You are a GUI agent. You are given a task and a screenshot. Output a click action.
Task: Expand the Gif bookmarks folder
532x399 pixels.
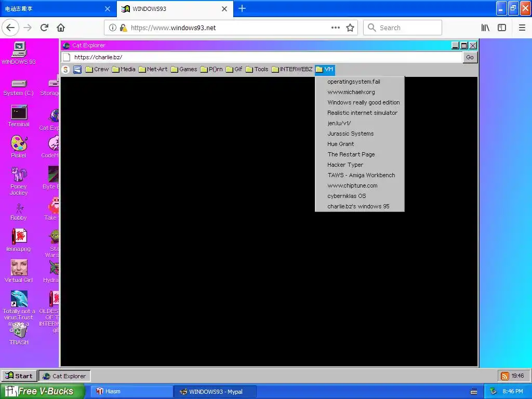[x=234, y=69]
